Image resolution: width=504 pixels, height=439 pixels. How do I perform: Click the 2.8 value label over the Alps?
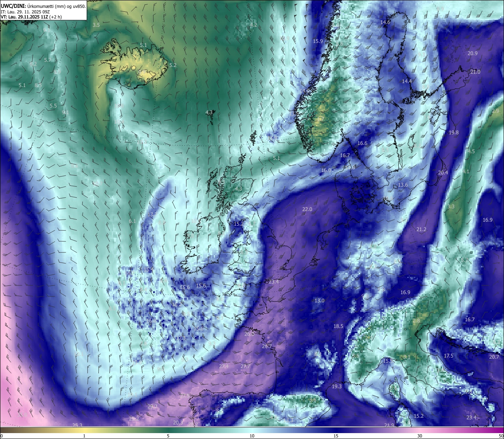(x=416, y=321)
